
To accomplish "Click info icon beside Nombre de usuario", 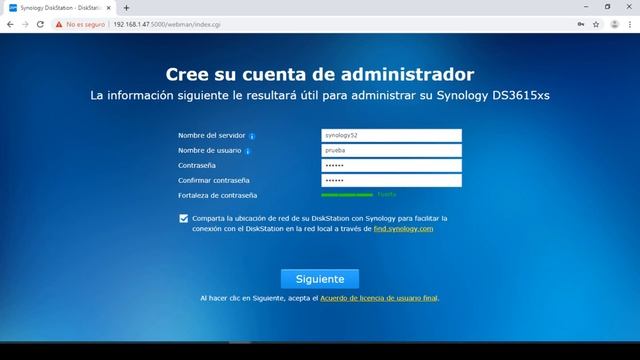I will 248,151.
